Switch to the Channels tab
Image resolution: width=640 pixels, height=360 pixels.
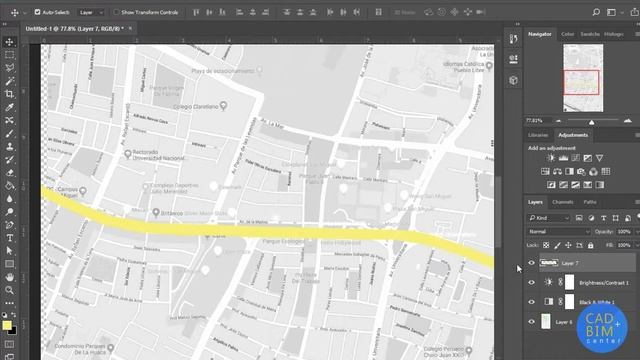click(562, 202)
